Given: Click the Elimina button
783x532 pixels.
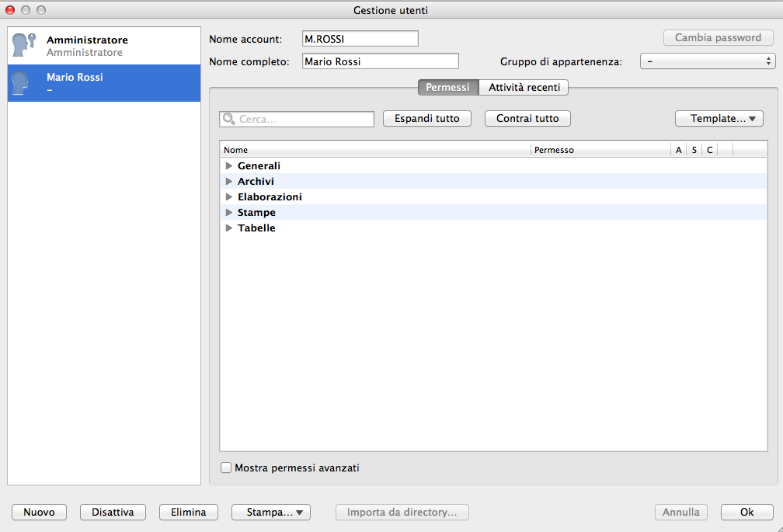Looking at the screenshot, I should click(188, 513).
